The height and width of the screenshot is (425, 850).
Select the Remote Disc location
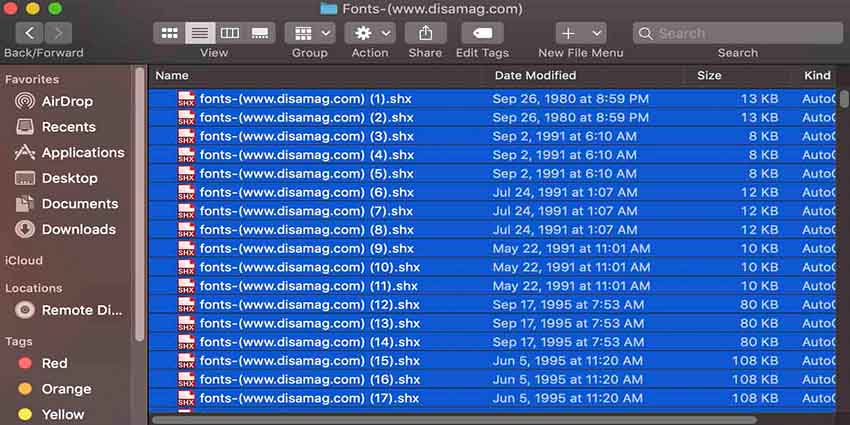point(81,310)
